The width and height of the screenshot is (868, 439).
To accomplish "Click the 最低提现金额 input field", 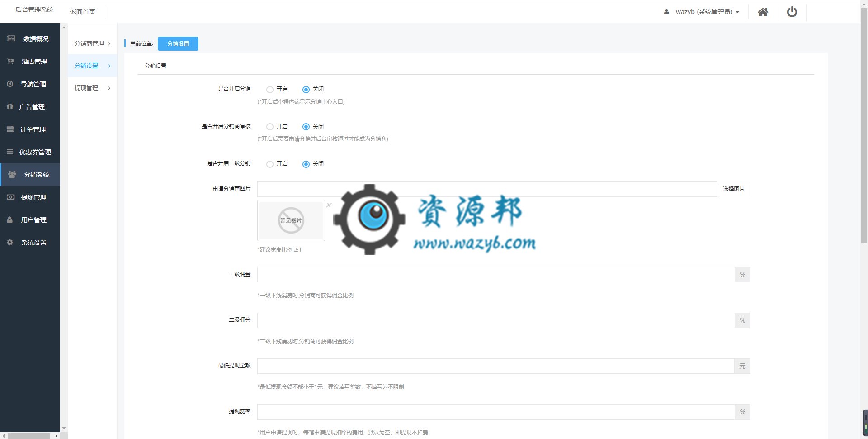I will [496, 366].
